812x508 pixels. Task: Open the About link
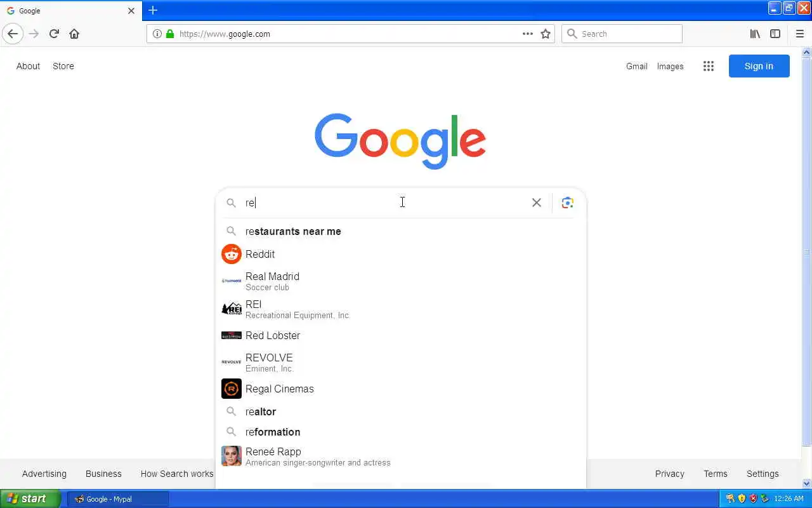point(28,66)
